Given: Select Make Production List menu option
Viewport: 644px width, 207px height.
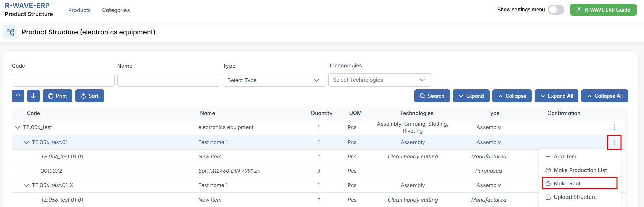Looking at the screenshot, I should tap(580, 170).
